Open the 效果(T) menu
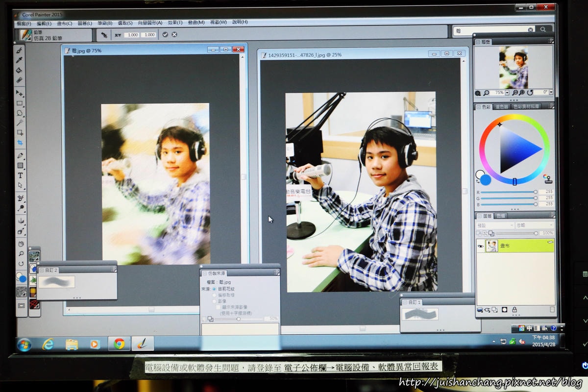This screenshot has width=588, height=392. pos(175,23)
